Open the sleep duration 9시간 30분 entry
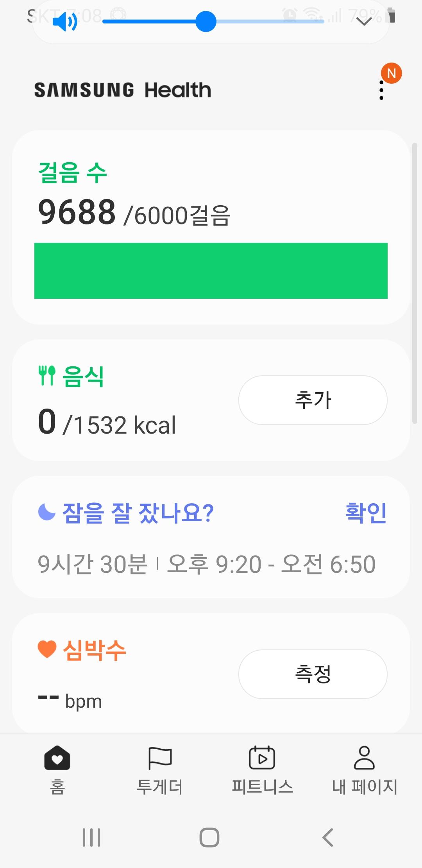This screenshot has height=868, width=422. [93, 564]
